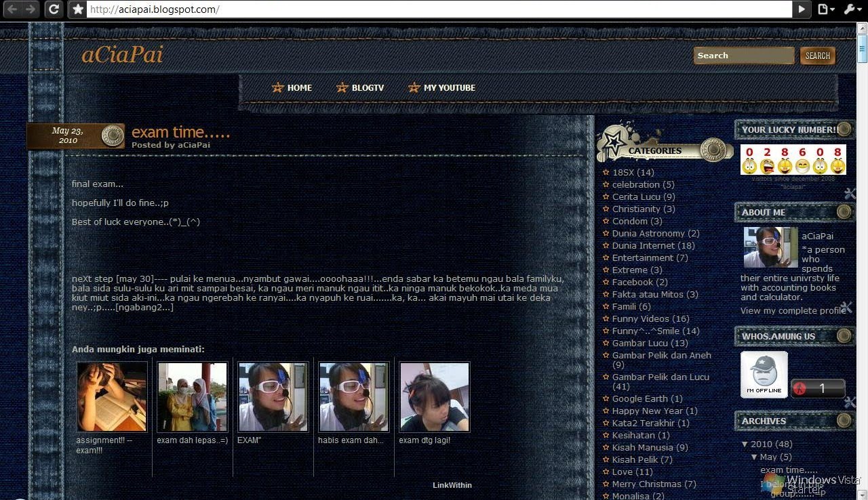Click the LinkWithin link
The height and width of the screenshot is (500, 868).
click(x=452, y=485)
